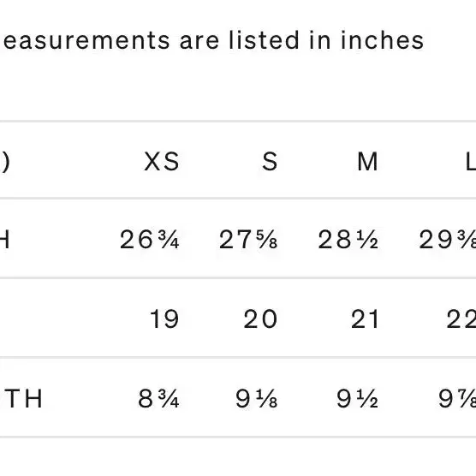Select the 9⅞ value in L column
This screenshot has width=476, height=476.
tap(457, 399)
